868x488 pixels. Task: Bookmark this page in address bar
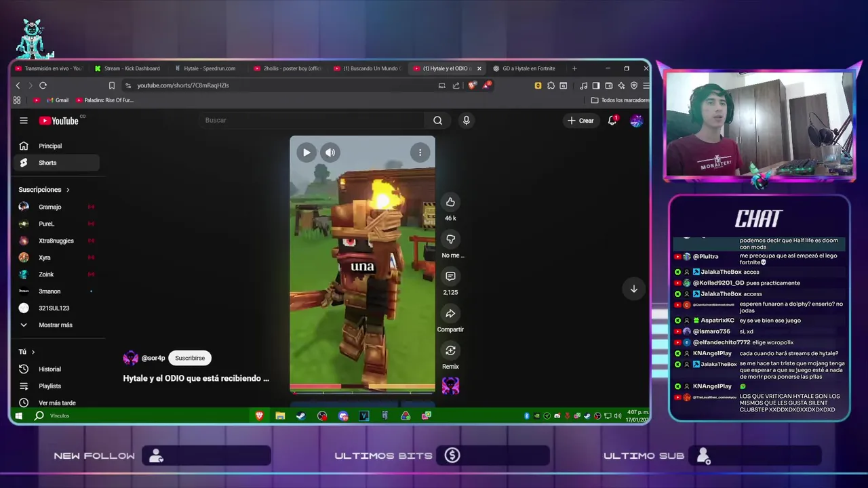coord(112,85)
